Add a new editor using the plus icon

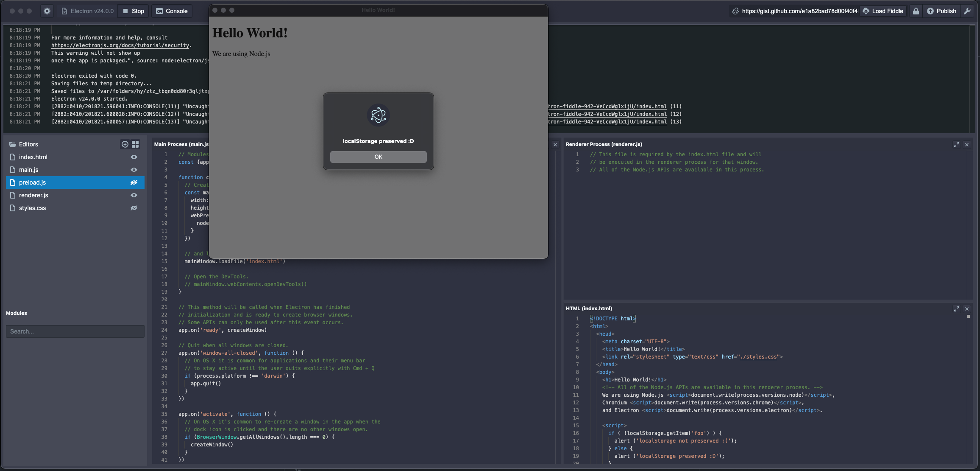(124, 144)
